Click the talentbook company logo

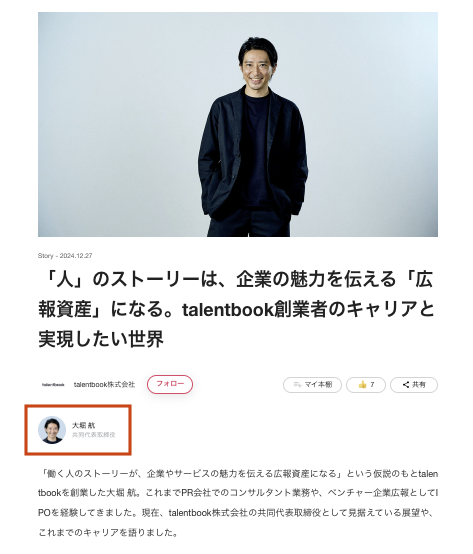[x=53, y=384]
